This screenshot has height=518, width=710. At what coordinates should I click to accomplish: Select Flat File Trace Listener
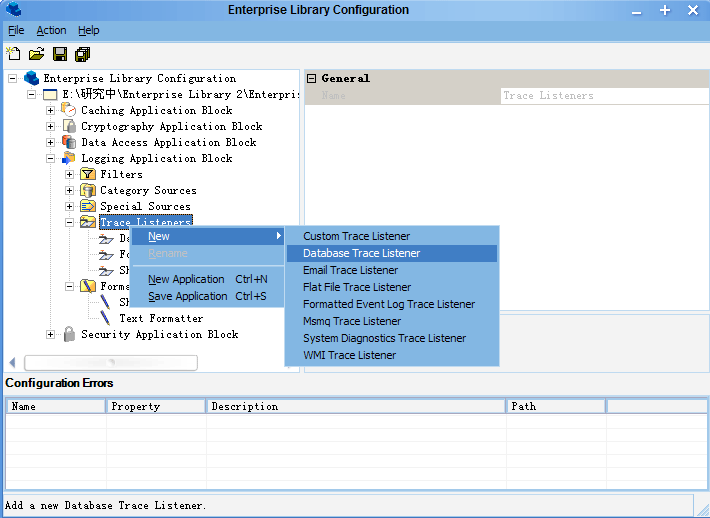pyautogui.click(x=392, y=287)
